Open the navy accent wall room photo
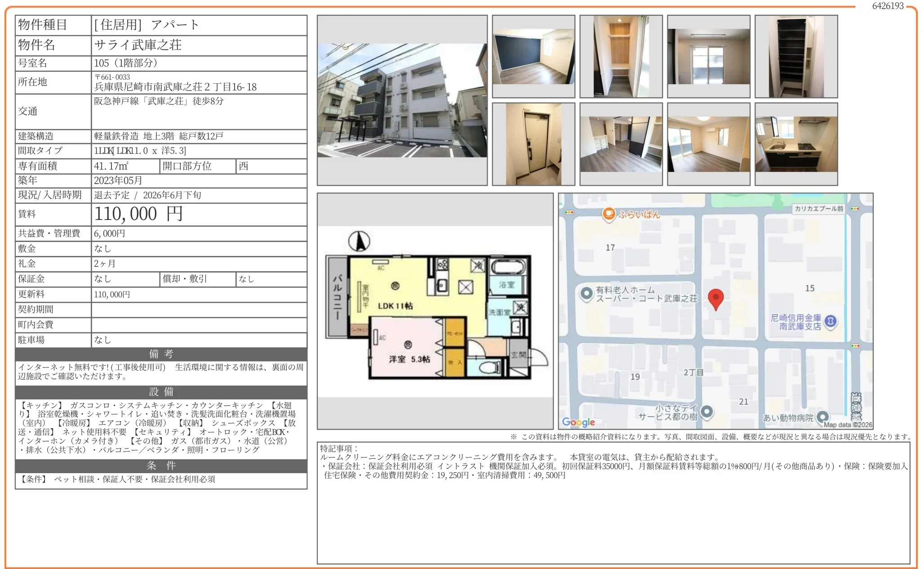 [x=533, y=57]
